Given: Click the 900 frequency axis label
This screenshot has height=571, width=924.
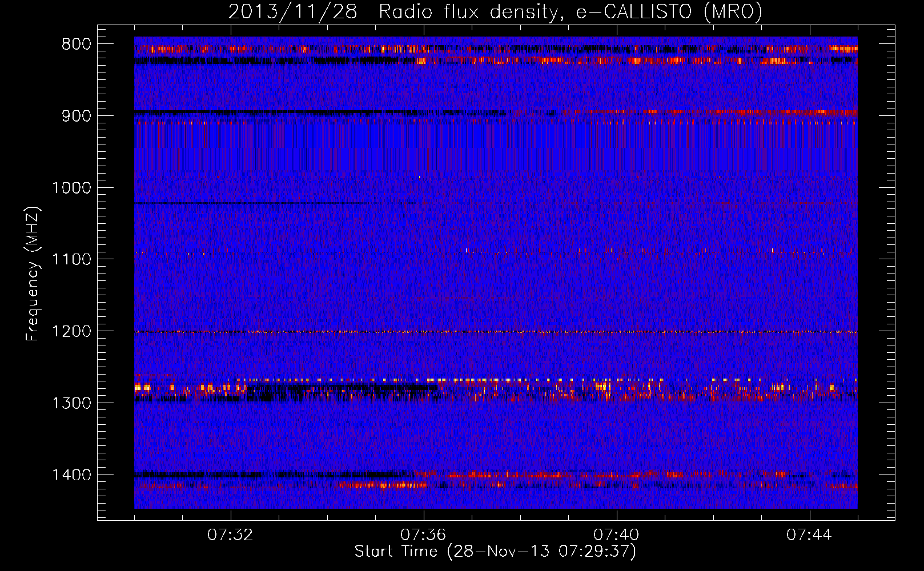Looking at the screenshot, I should [77, 116].
